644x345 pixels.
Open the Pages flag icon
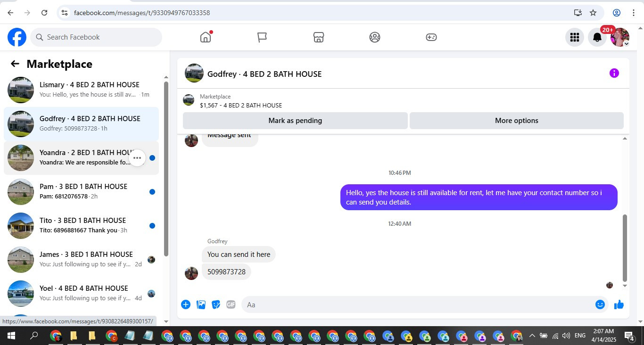262,37
